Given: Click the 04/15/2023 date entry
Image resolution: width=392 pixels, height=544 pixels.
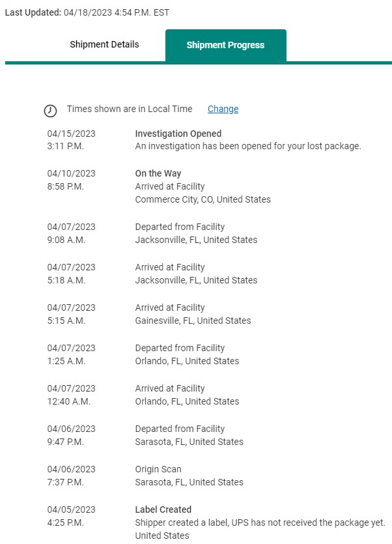Looking at the screenshot, I should tap(71, 134).
